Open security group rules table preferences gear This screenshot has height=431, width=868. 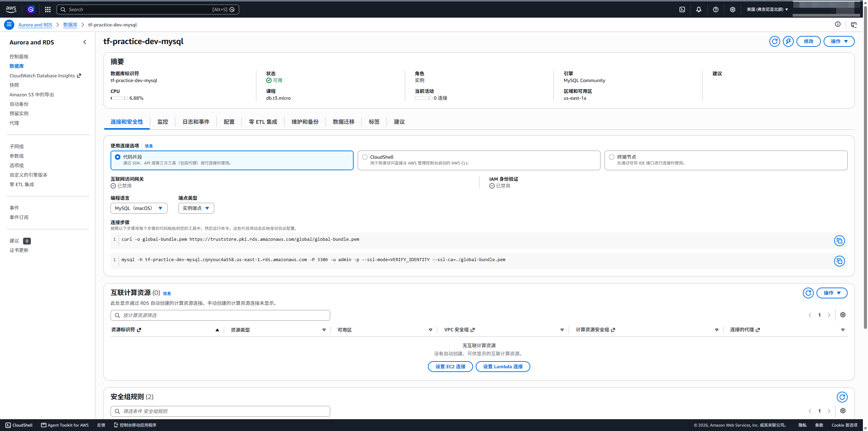point(843,411)
